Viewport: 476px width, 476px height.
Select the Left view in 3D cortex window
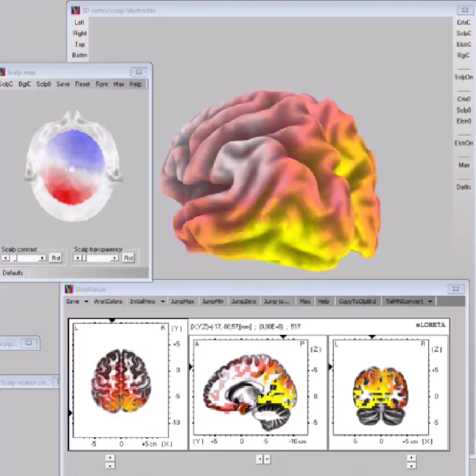point(79,22)
